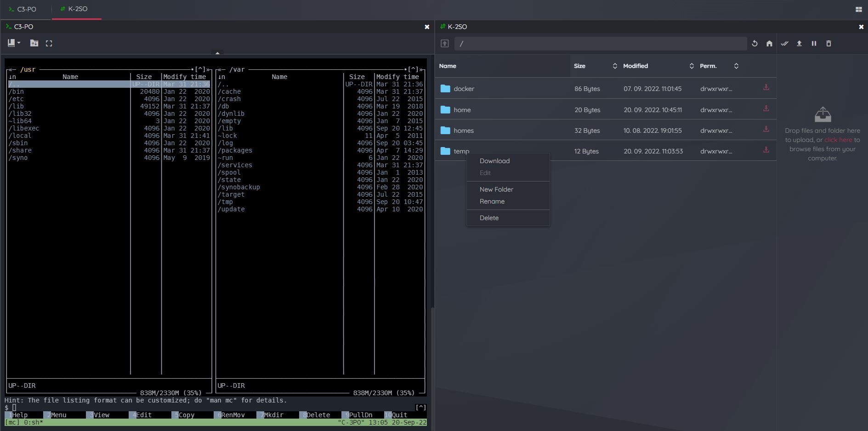This screenshot has height=431, width=868.
Task: Open the snippets book dropdown arrow
Action: pos(19,43)
